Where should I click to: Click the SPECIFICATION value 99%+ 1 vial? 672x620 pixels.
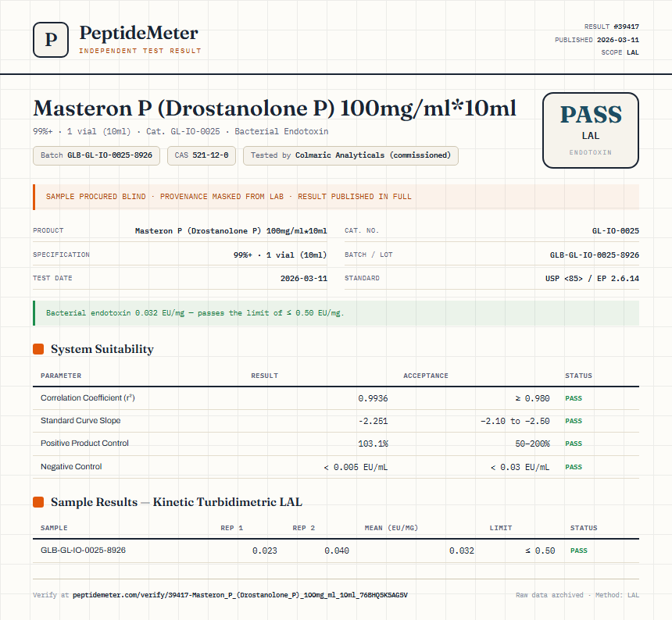(x=280, y=255)
